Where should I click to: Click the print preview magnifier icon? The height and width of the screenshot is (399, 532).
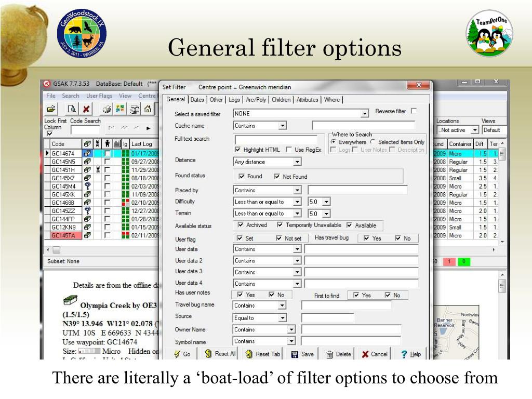[72, 109]
